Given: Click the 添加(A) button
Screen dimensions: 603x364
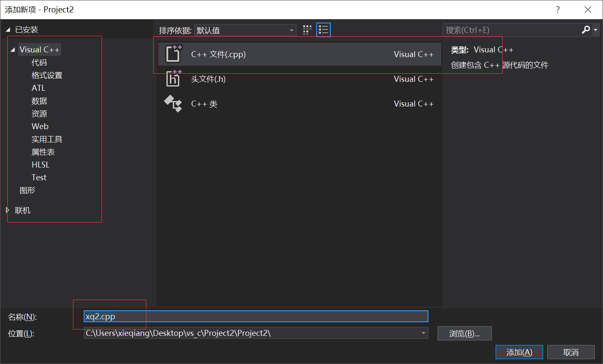Looking at the screenshot, I should (519, 352).
